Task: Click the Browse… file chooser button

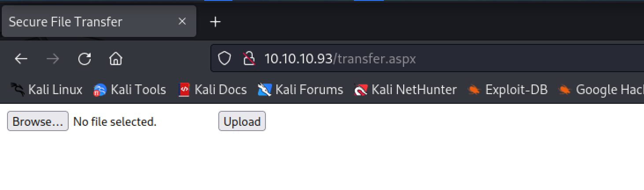Action: (x=38, y=121)
